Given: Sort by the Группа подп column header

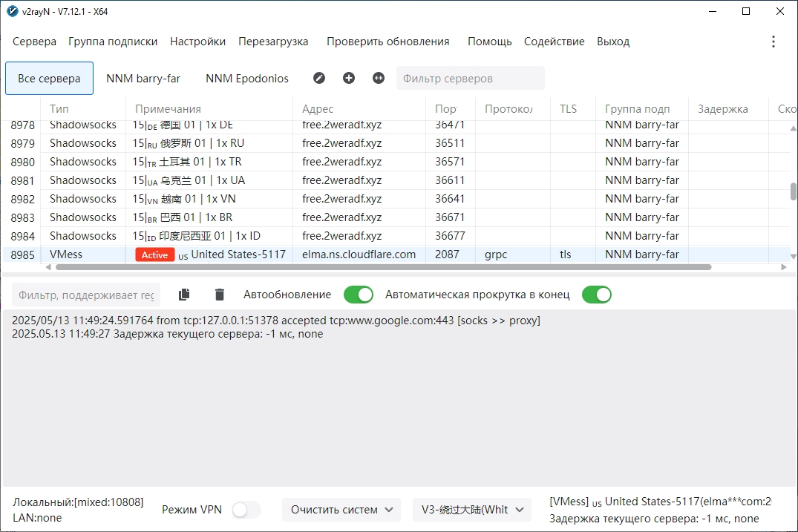Looking at the screenshot, I should click(x=642, y=109).
